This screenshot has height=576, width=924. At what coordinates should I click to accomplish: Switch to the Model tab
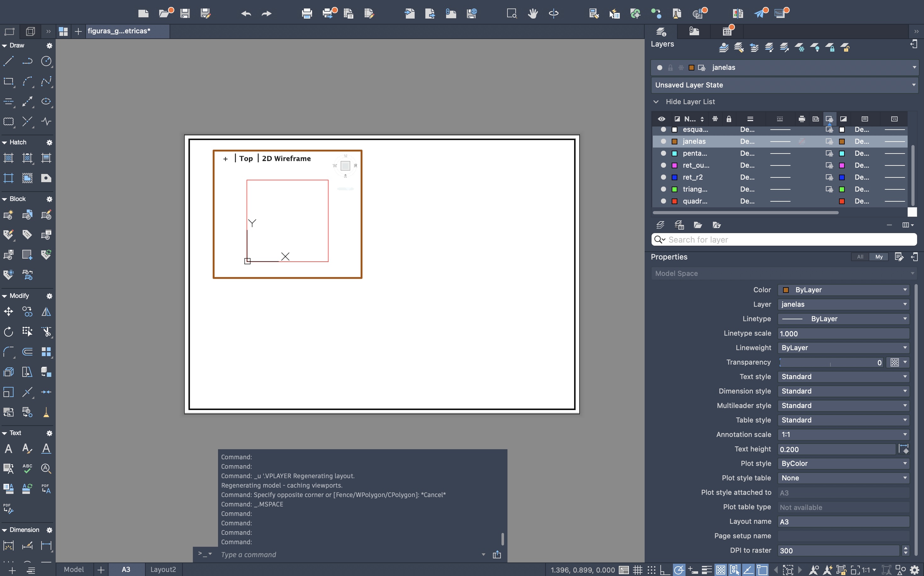click(x=74, y=569)
